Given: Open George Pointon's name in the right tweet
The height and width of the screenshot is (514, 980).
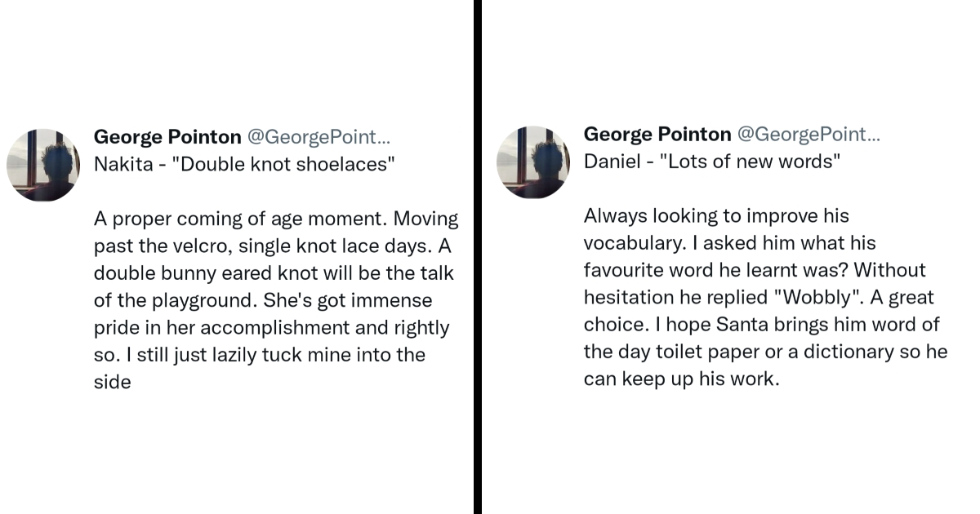Looking at the screenshot, I should point(657,134).
